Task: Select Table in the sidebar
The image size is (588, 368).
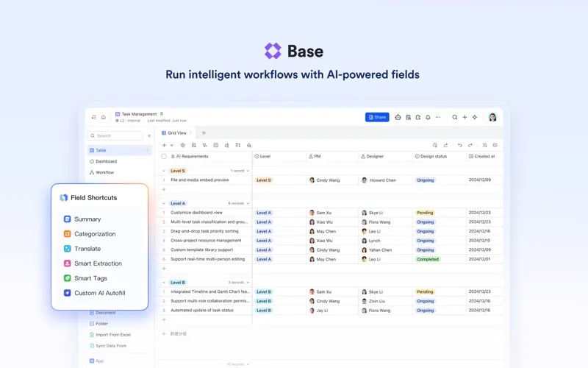Action: [119, 150]
